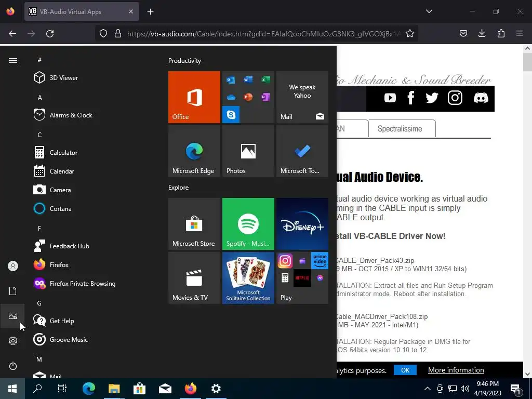The image size is (532, 399).
Task: Open the Firefox application menu
Action: pyautogui.click(x=520, y=33)
